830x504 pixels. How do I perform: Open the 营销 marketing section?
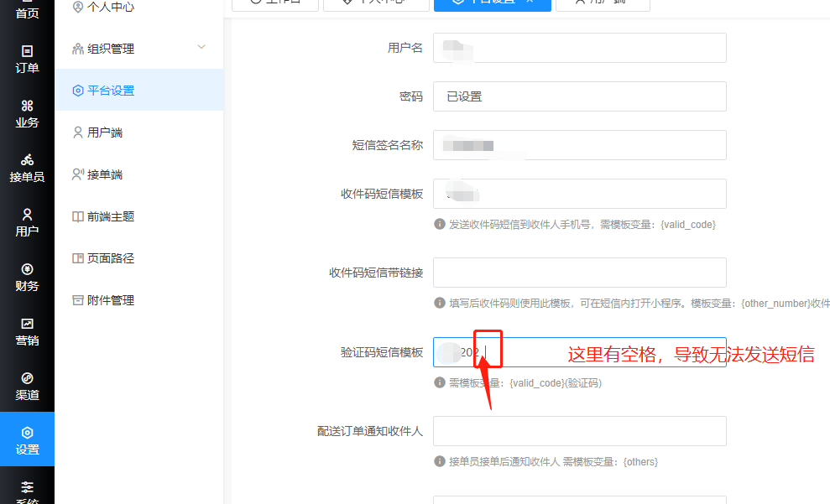(x=27, y=331)
